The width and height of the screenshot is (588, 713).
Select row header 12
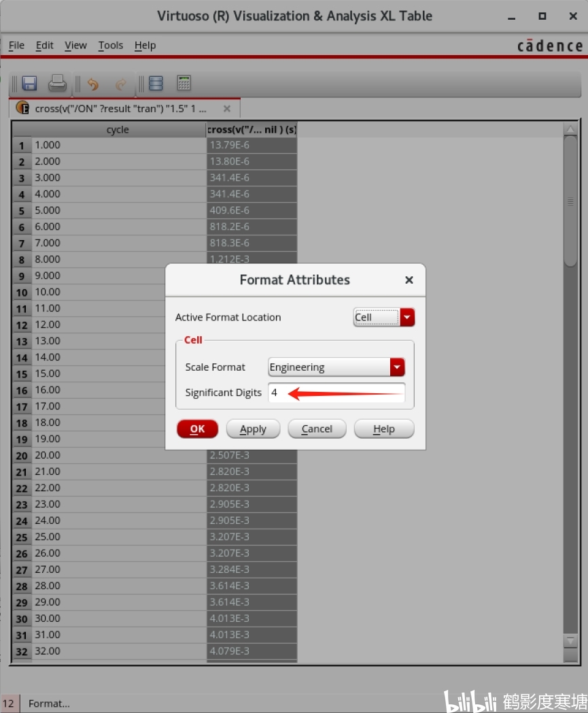click(x=21, y=325)
